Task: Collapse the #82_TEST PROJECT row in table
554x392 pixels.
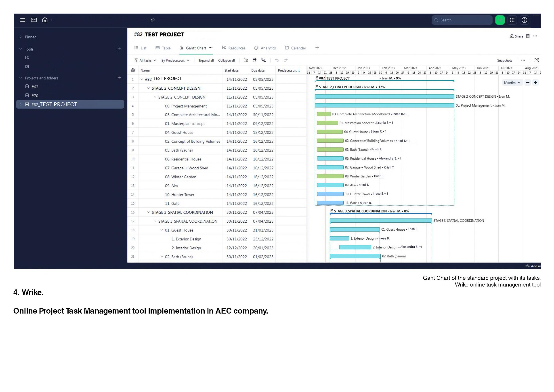Action: click(142, 79)
